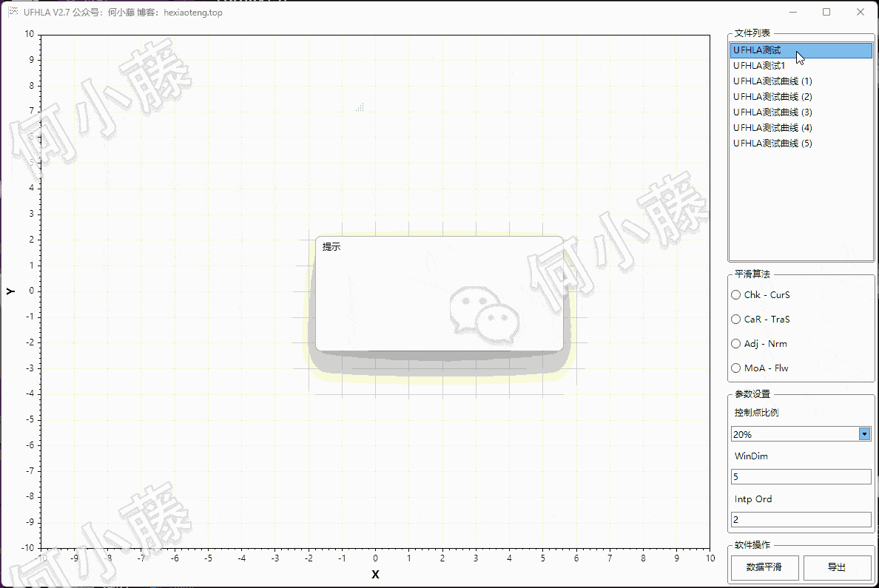The width and height of the screenshot is (879, 588).
Task: Click the WinDim input field
Action: [x=801, y=477]
